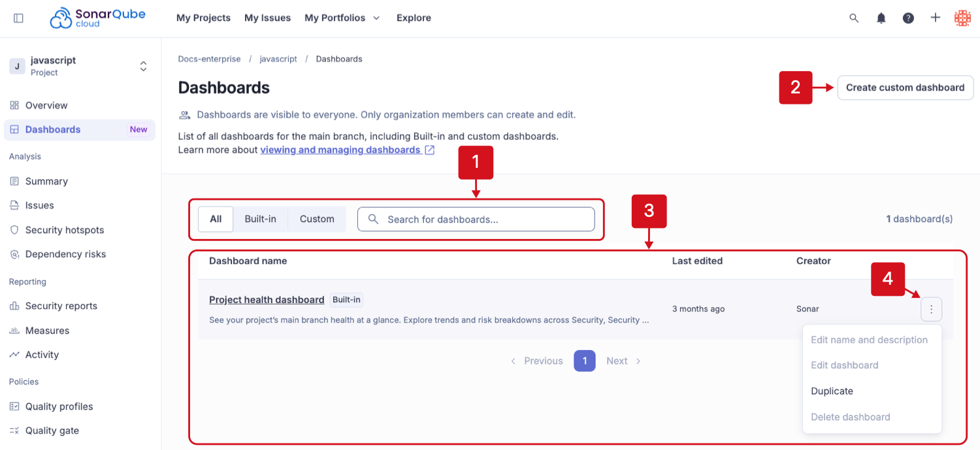Screen dimensions: 980x450
Task: Click the Overview sidebar icon
Action: (x=14, y=105)
